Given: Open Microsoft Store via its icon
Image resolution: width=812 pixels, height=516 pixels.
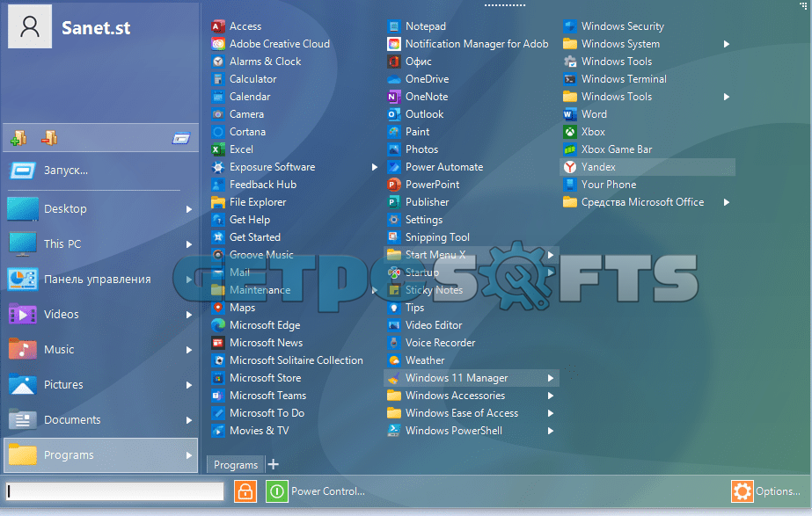Looking at the screenshot, I should (218, 378).
